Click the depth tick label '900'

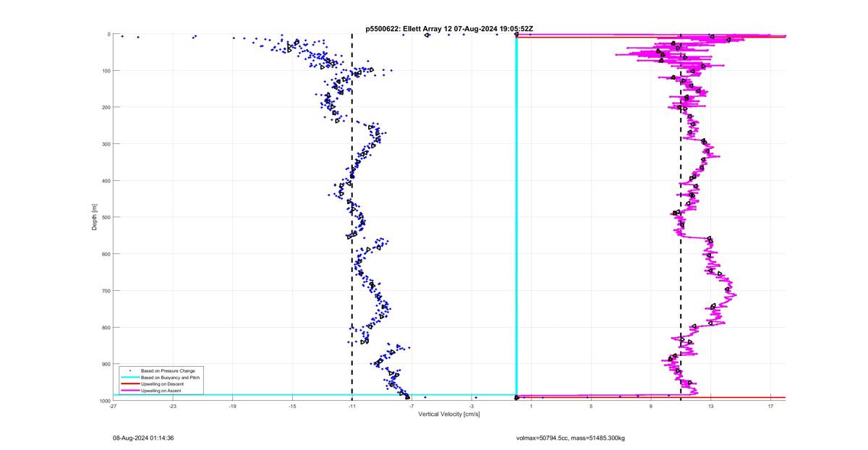(x=106, y=364)
